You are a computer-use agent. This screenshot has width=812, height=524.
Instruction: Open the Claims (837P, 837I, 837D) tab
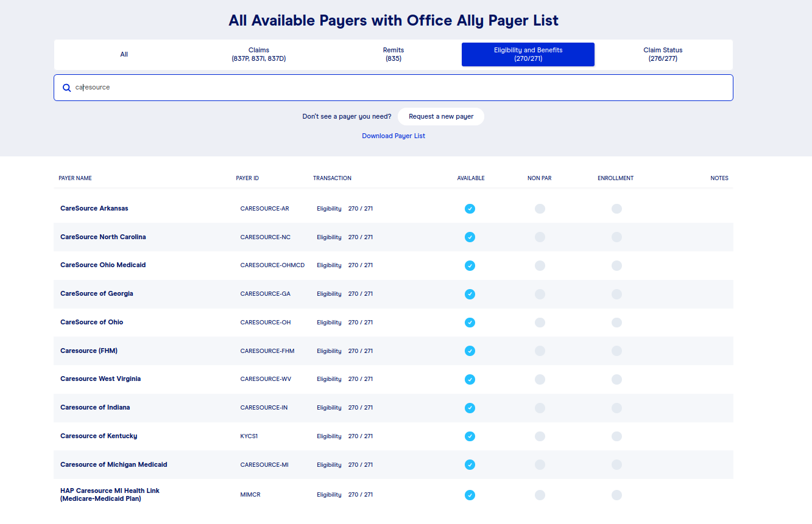pos(259,55)
